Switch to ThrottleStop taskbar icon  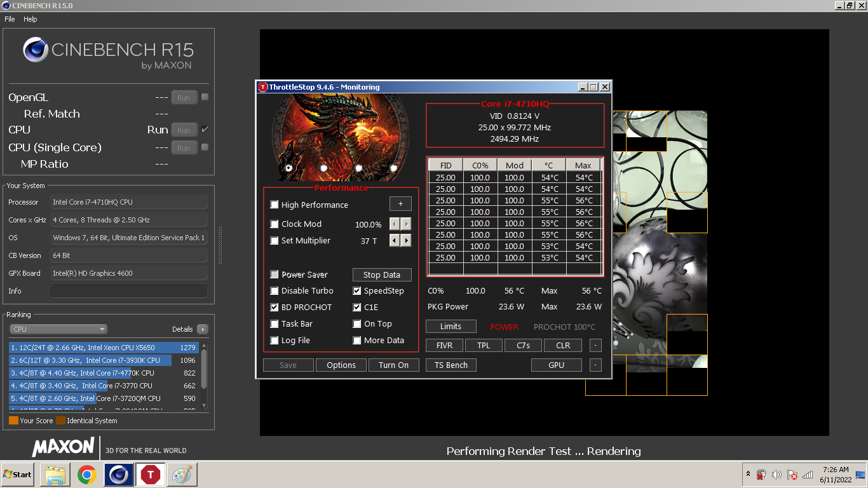coord(151,475)
